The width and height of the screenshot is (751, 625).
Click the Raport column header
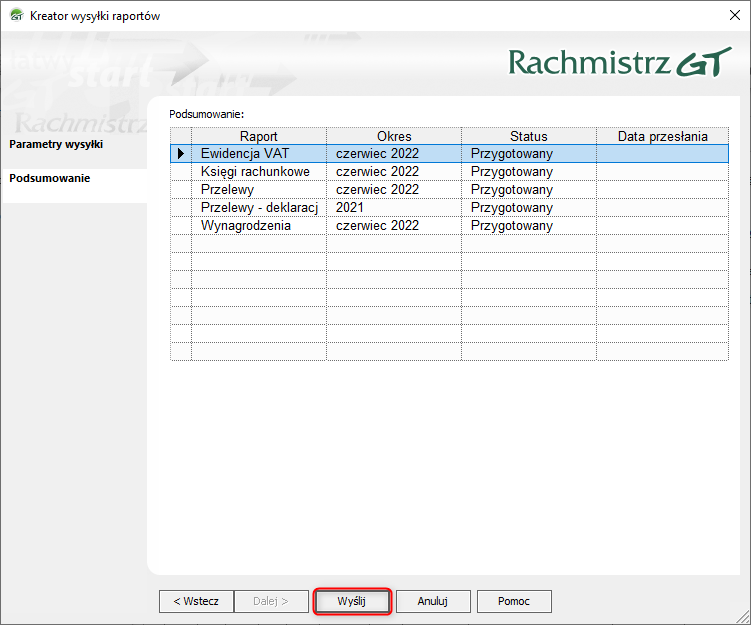(x=259, y=136)
